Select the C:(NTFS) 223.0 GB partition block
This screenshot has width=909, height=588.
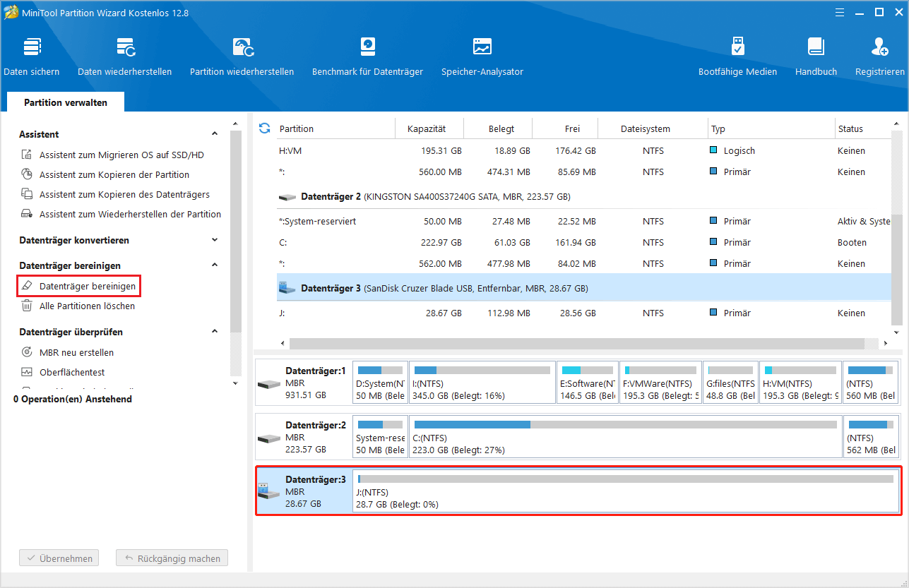[625, 437]
